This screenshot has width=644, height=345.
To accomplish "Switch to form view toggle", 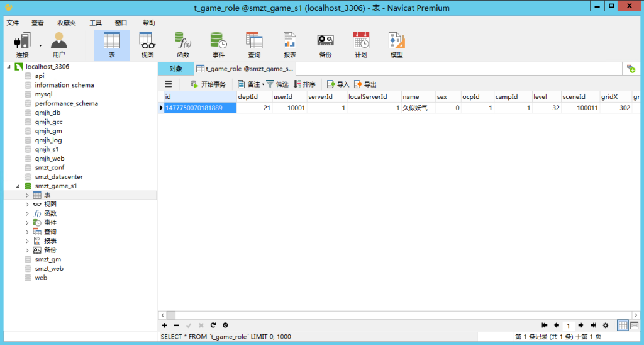I will coord(634,325).
